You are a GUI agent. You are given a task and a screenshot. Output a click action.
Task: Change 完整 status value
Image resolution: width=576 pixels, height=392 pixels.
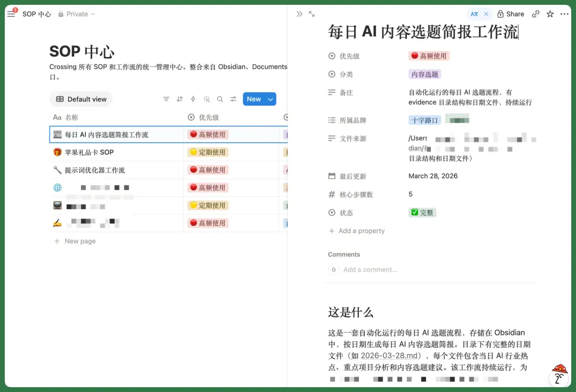(422, 213)
